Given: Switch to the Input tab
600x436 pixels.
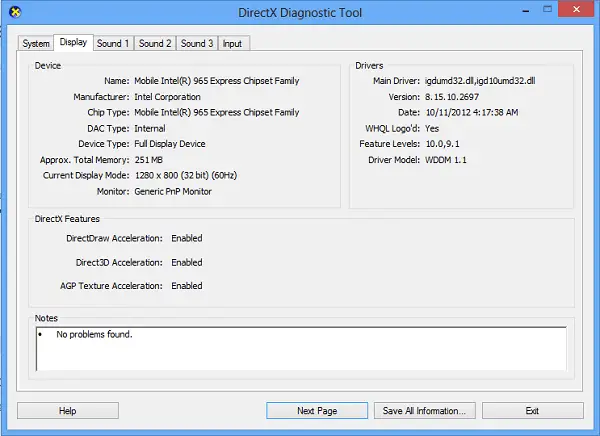Looking at the screenshot, I should click(232, 43).
